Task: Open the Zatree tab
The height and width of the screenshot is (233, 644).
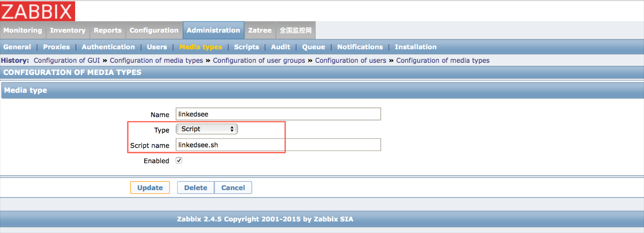Action: tap(260, 30)
